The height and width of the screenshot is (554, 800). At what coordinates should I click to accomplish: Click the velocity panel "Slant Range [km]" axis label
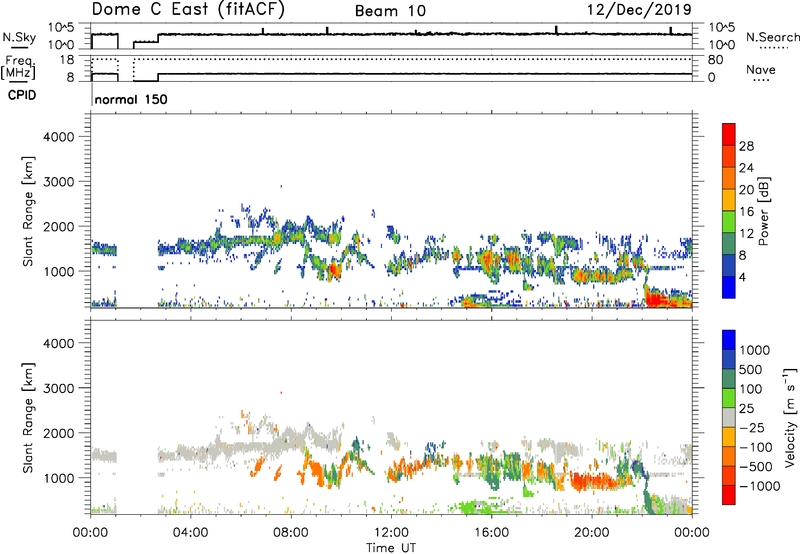click(29, 418)
